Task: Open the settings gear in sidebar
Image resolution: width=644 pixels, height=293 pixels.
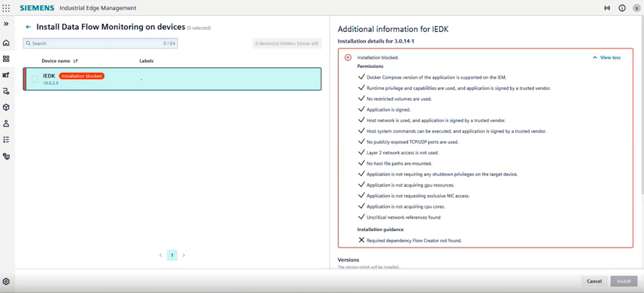Action: (6, 281)
